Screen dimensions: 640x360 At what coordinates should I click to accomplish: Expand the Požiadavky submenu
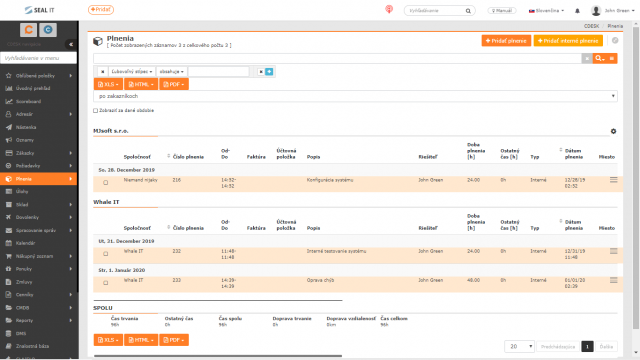coord(71,166)
